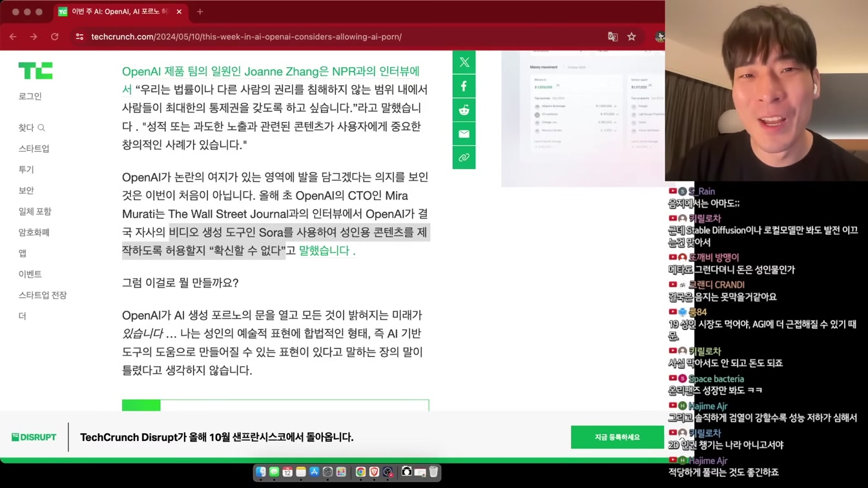Launch the App Store from the Dock

315,472
